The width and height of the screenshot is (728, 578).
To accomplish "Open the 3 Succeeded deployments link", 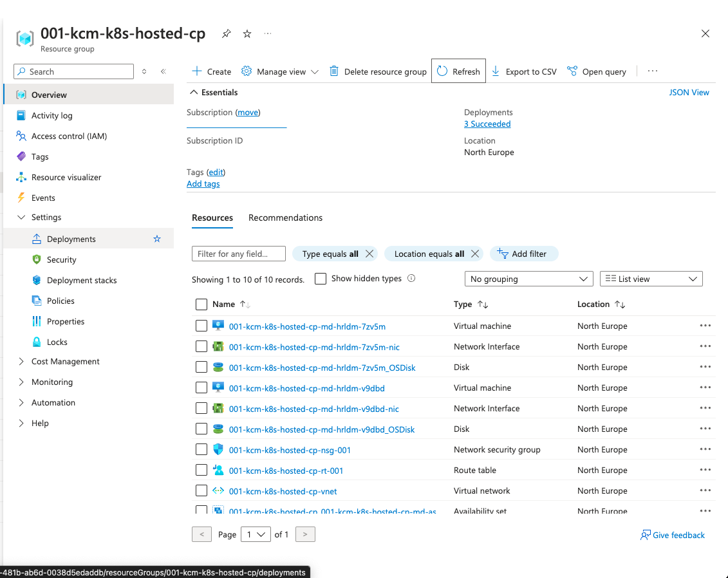I will pyautogui.click(x=487, y=124).
